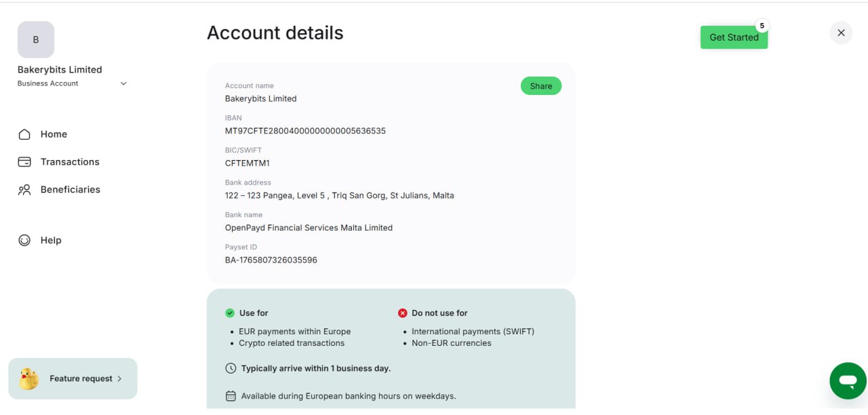Click the Get Started button
The image size is (868, 415).
tap(734, 37)
